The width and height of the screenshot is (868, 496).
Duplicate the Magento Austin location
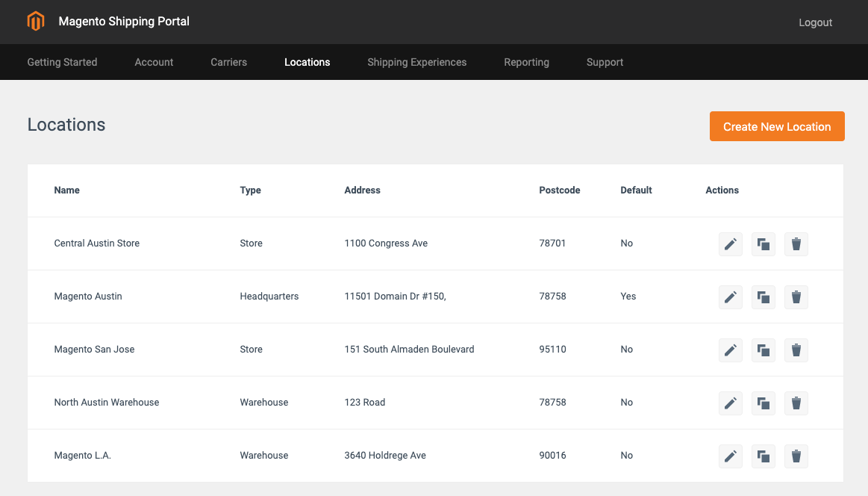point(764,297)
